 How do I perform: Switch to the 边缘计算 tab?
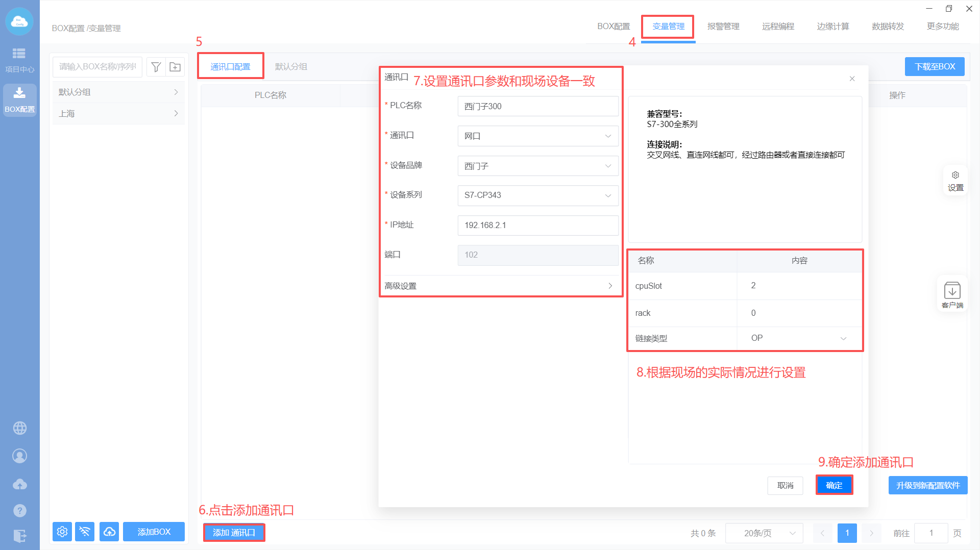pos(832,27)
